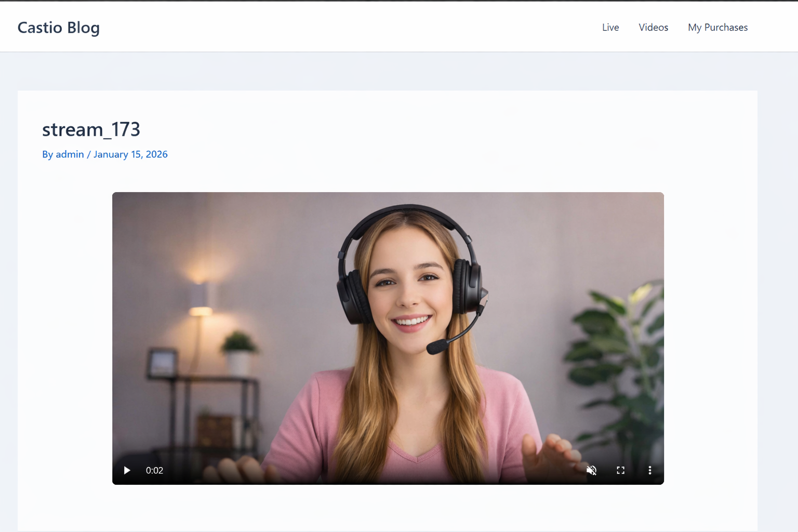The height and width of the screenshot is (532, 798).
Task: Go home via the Castio Blog logo
Action: 58,27
